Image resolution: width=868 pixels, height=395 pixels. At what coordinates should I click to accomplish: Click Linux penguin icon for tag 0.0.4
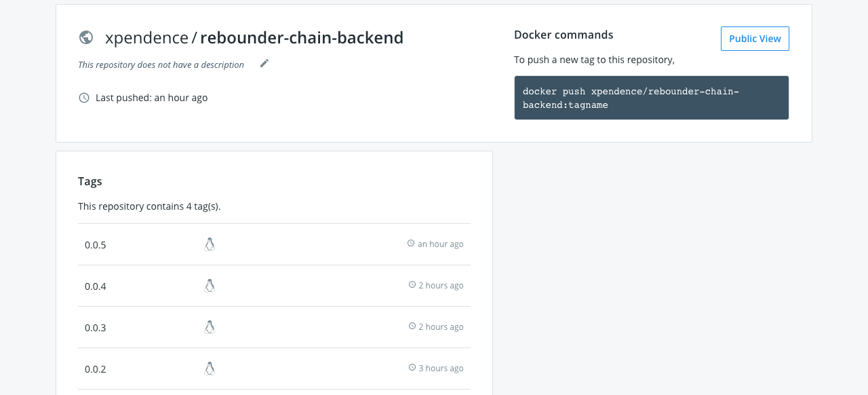click(x=210, y=286)
